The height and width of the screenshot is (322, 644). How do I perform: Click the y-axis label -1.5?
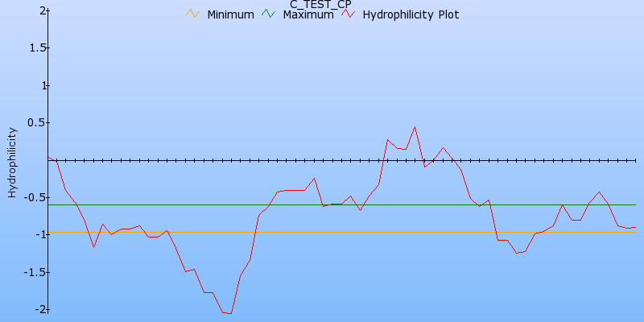[x=35, y=272]
